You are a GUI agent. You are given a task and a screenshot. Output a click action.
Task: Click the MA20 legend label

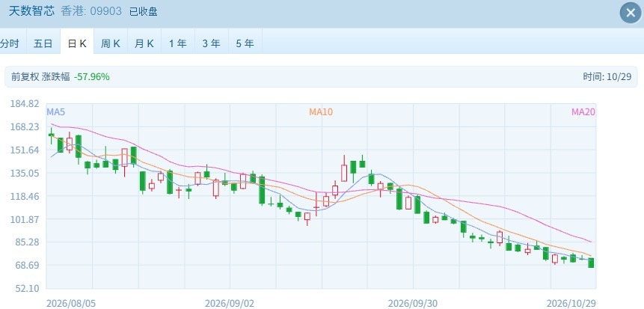tap(583, 111)
